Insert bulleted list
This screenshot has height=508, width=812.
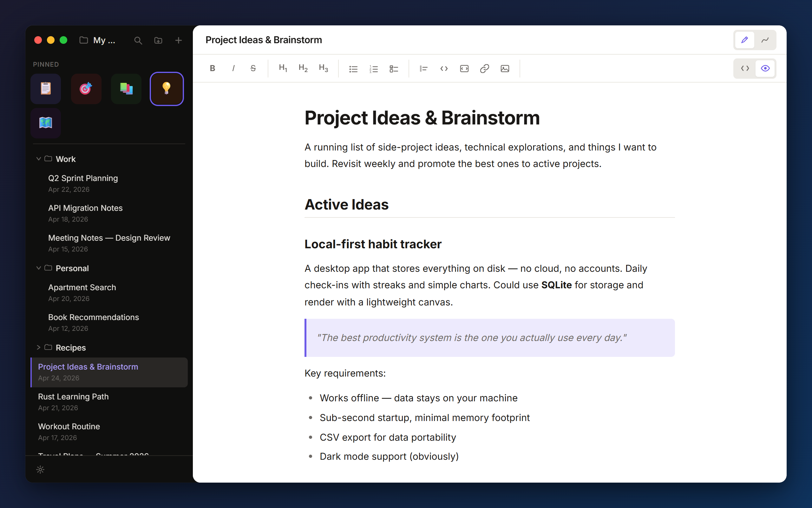353,69
